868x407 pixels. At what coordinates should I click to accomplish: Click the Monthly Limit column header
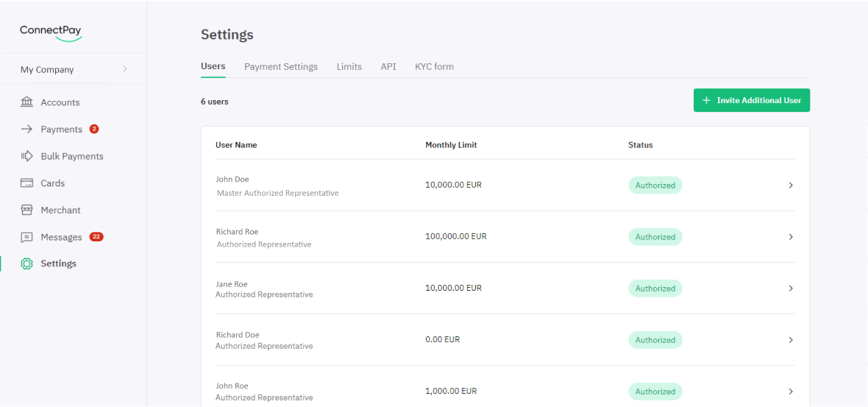coord(451,145)
